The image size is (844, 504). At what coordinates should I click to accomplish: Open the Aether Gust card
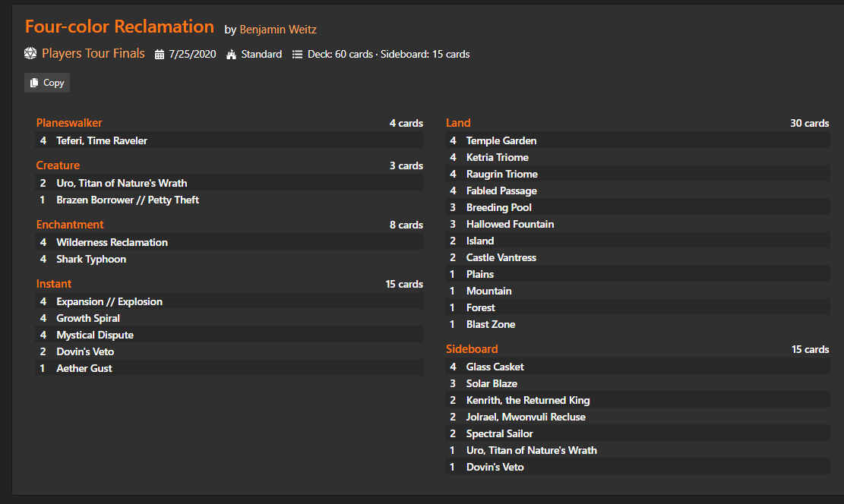point(84,368)
